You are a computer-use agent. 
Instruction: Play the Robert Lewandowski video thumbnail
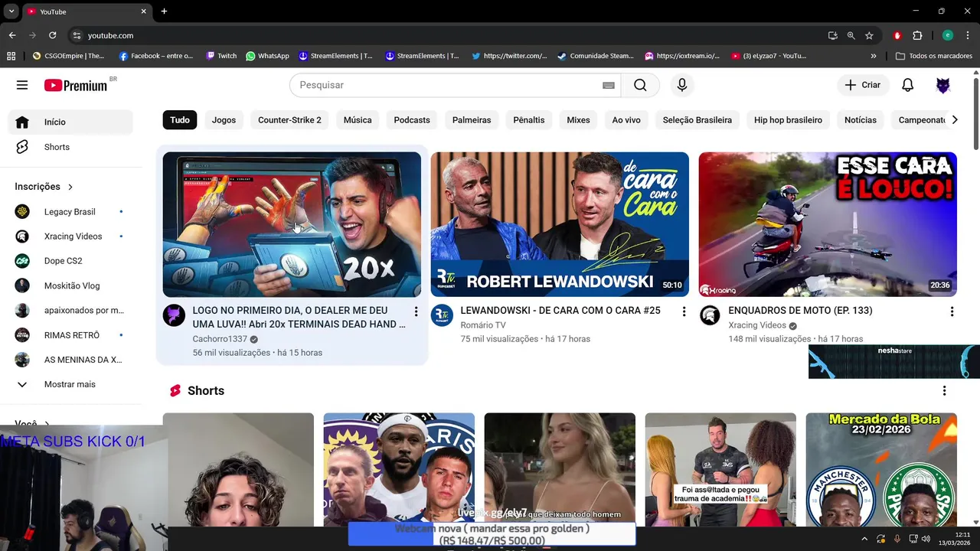point(560,224)
